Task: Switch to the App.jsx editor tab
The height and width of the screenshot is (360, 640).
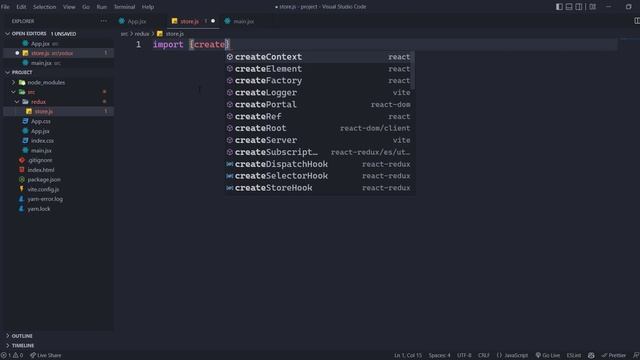Action: click(x=137, y=21)
